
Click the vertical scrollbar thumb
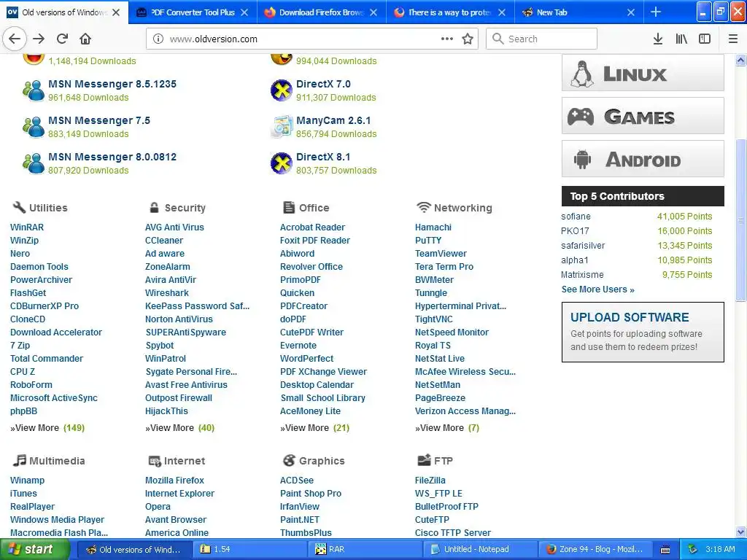(740, 219)
